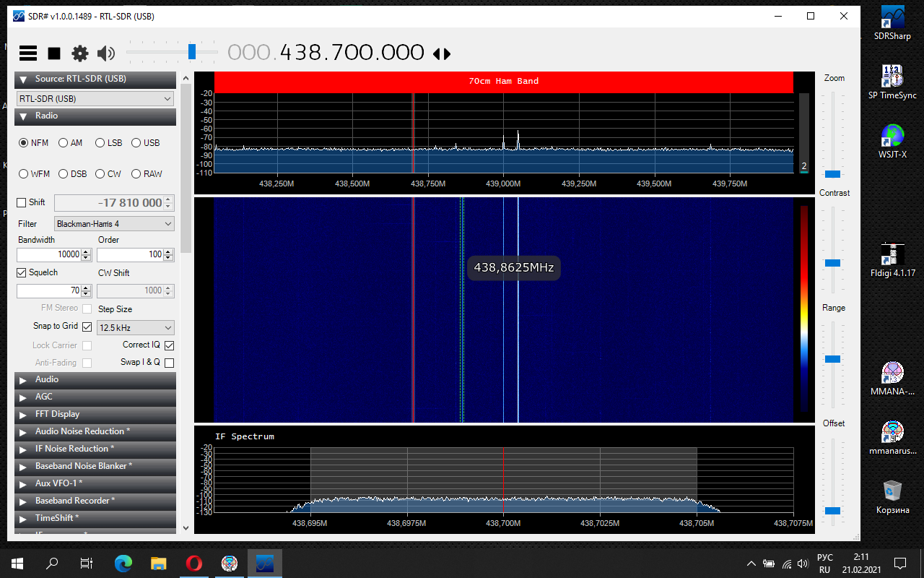Select the WFM radio button
The image size is (924, 578).
click(x=24, y=174)
